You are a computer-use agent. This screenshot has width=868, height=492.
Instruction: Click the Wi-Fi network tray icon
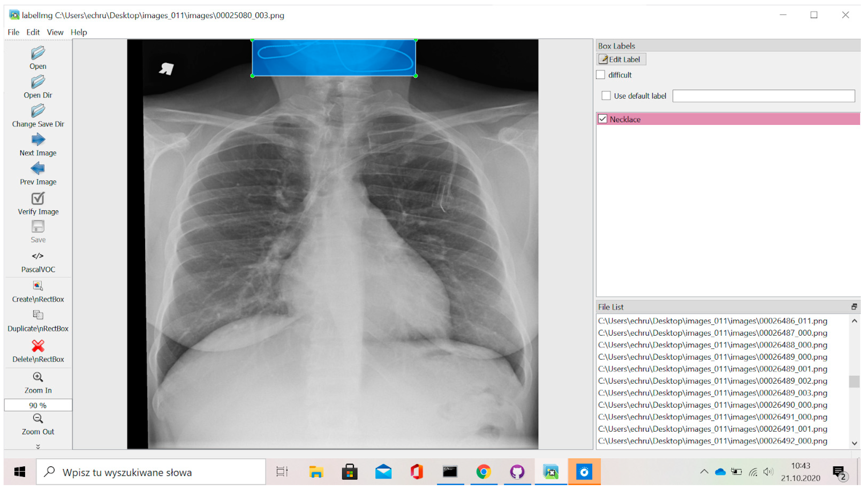click(x=753, y=472)
